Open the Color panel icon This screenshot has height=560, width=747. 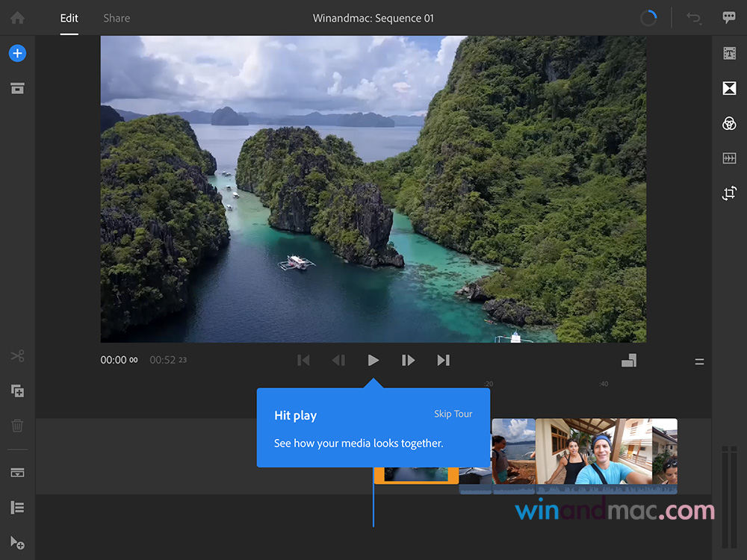(x=729, y=123)
